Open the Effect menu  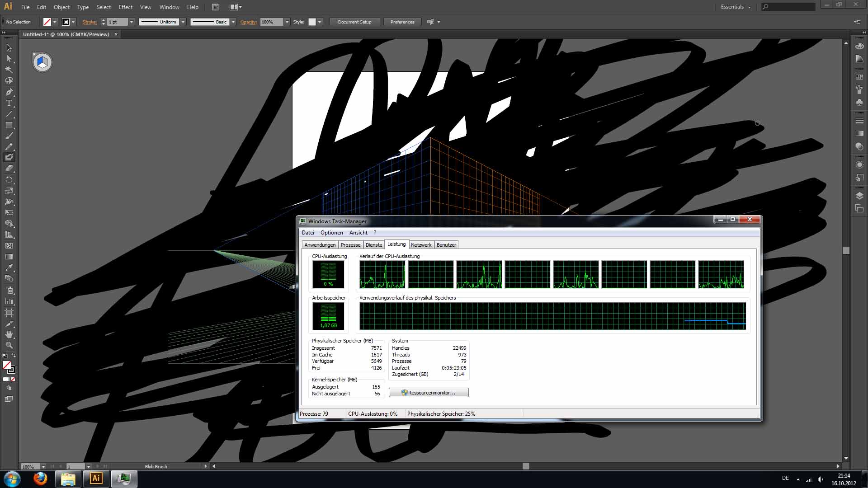125,7
